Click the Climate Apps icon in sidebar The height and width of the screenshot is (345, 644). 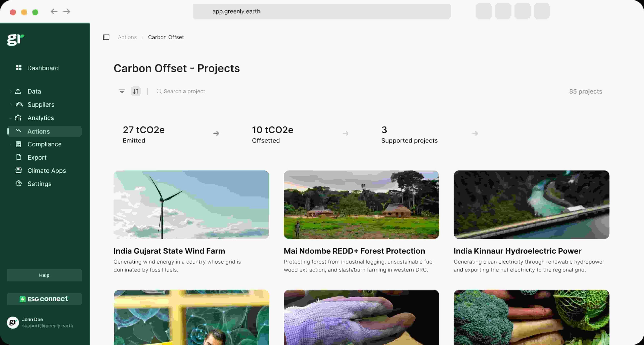click(18, 170)
